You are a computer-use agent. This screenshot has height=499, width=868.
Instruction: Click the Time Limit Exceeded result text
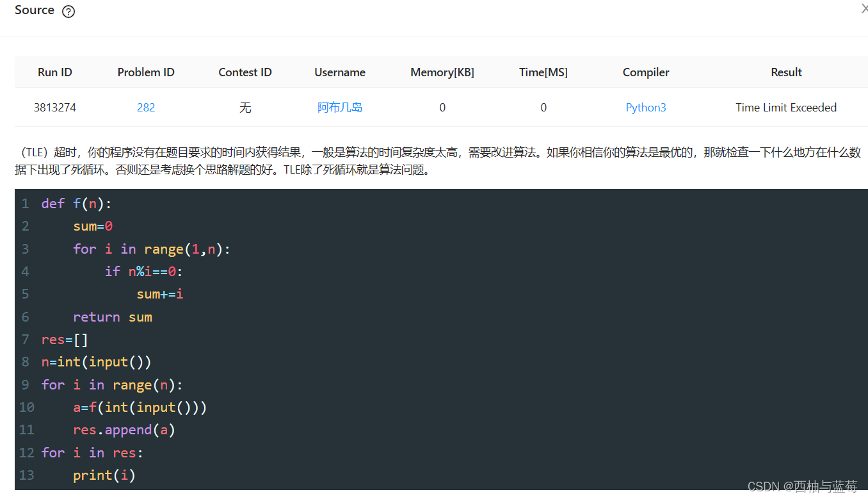click(786, 108)
